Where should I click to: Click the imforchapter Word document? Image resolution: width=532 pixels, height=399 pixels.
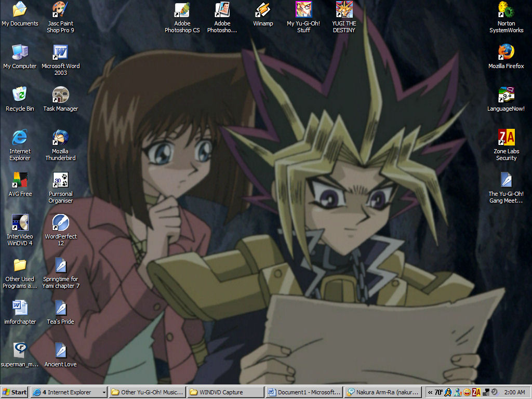[x=20, y=313]
